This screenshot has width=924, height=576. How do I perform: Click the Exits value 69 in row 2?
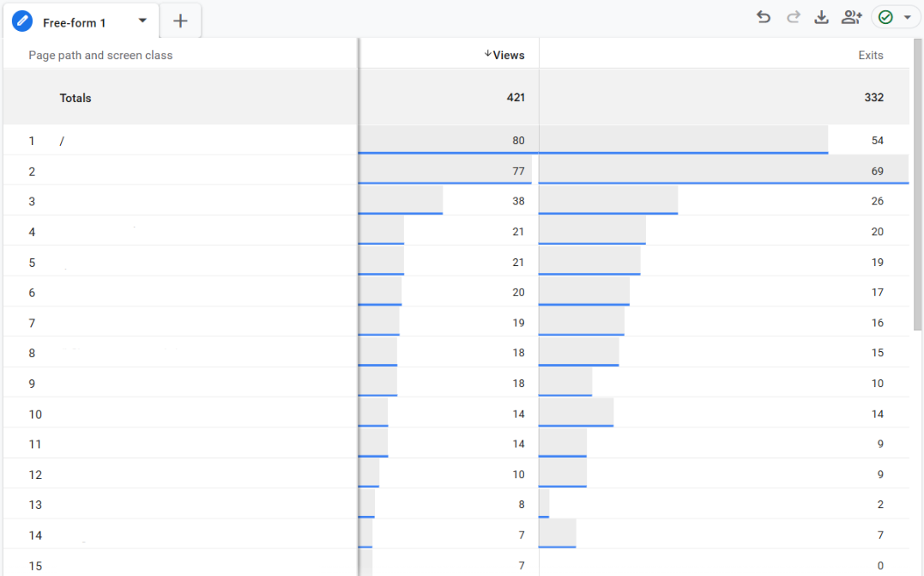click(x=877, y=171)
